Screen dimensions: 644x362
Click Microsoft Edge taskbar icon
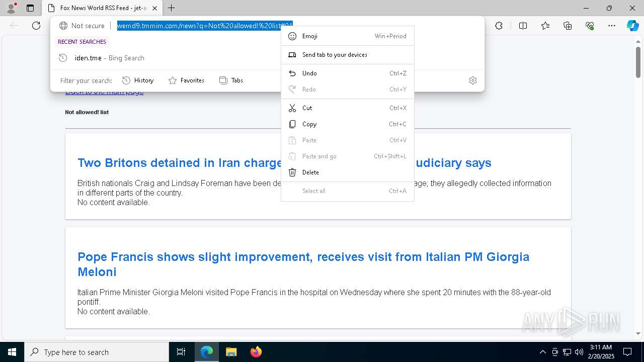[207, 352]
